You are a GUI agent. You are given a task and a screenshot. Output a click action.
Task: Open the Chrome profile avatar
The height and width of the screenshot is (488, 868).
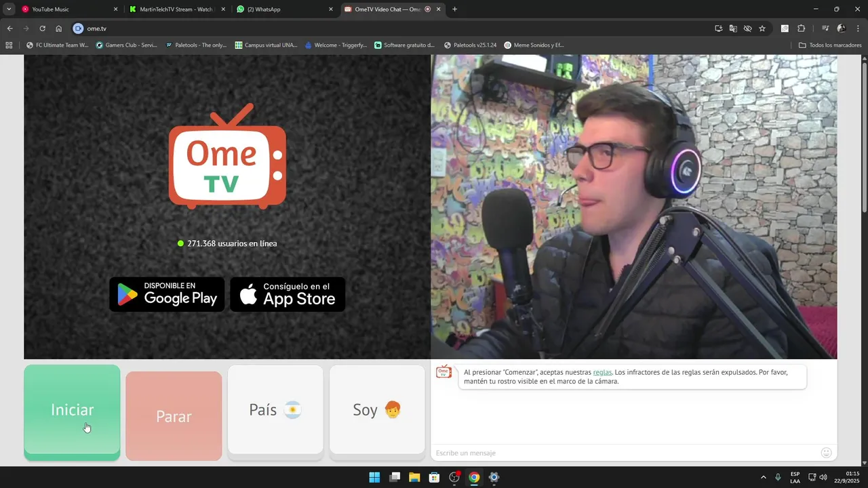(x=842, y=28)
